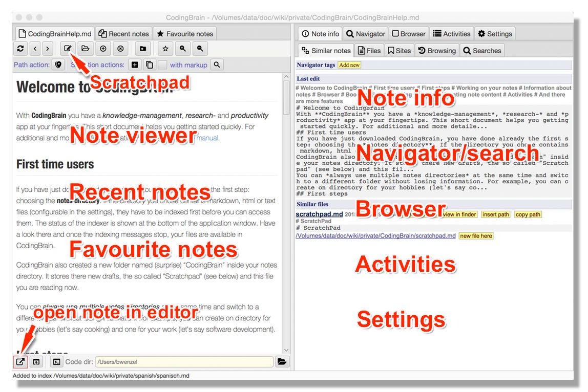Click Add new next to Navigator tags
This screenshot has height=392, width=588.
(x=349, y=65)
